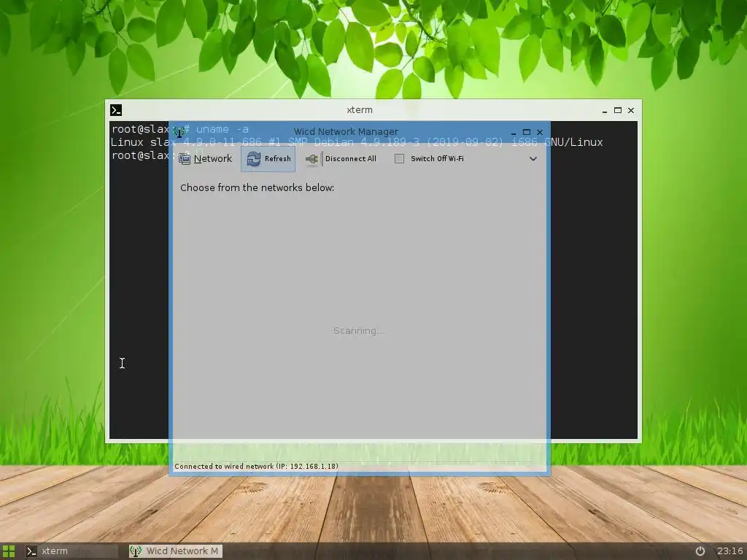Click the plug icon beside Disconnect All
This screenshot has height=560, width=747.
312,158
